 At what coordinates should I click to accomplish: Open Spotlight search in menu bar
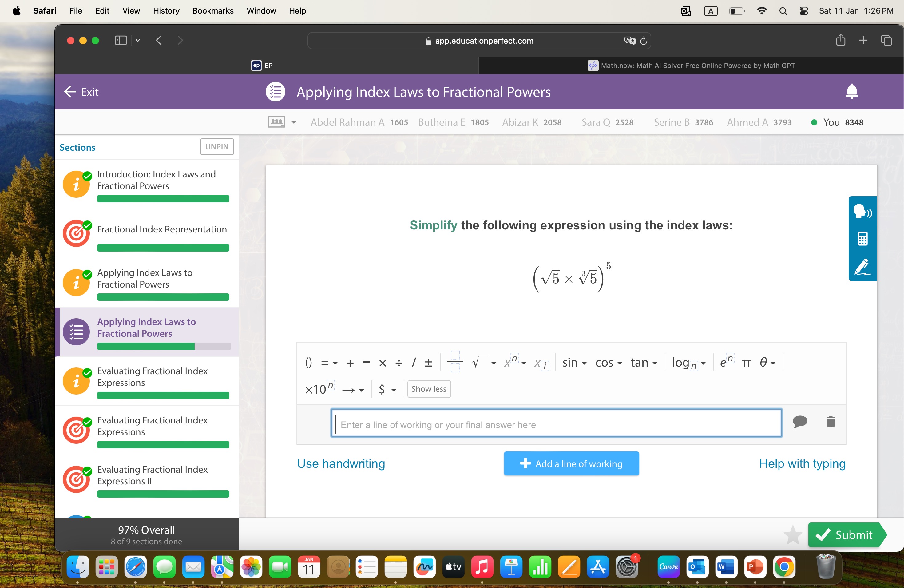[783, 11]
